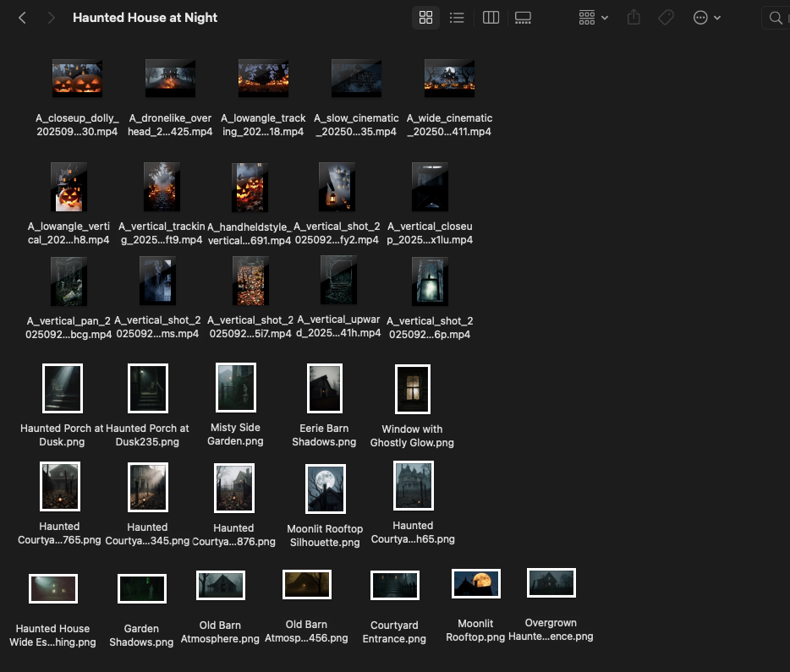The width and height of the screenshot is (790, 672).
Task: Select the A_wide_cinematic video file
Action: [x=449, y=78]
